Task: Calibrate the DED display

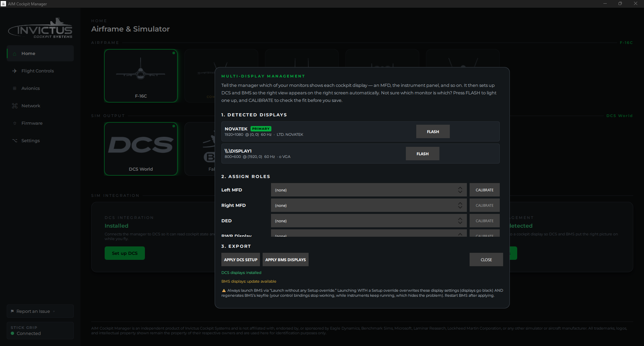Action: click(484, 221)
